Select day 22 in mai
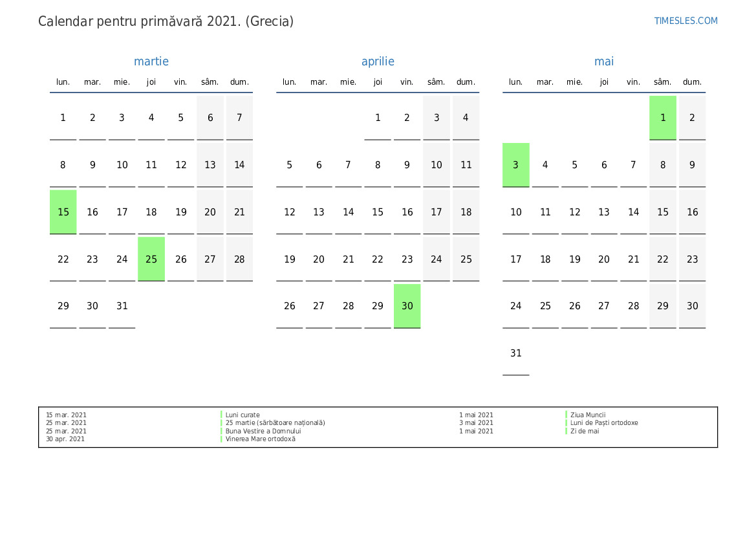 tap(662, 259)
